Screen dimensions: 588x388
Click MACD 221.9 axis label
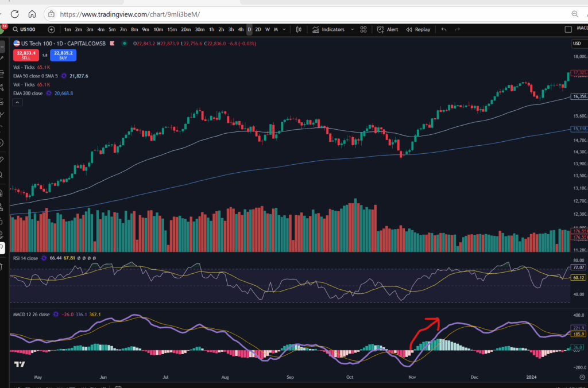579,328
